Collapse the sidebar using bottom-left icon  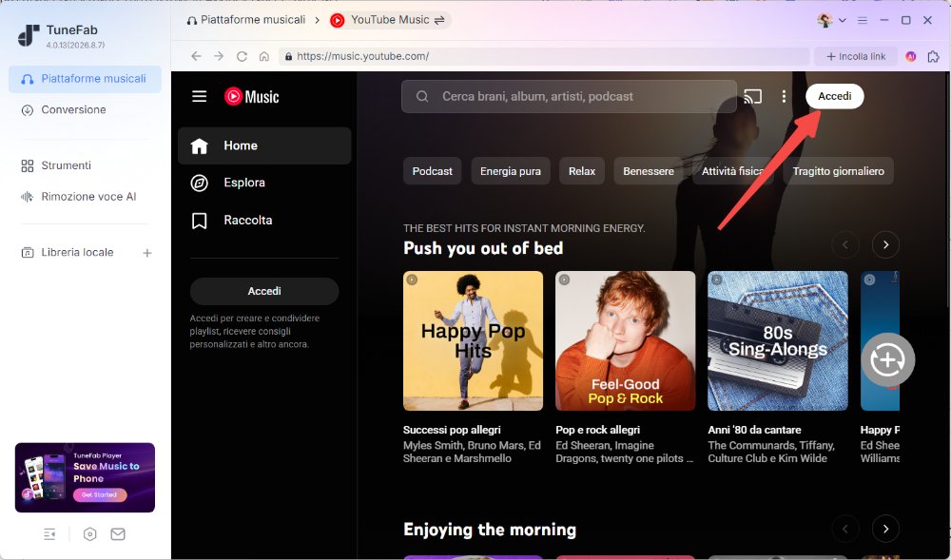click(x=49, y=534)
